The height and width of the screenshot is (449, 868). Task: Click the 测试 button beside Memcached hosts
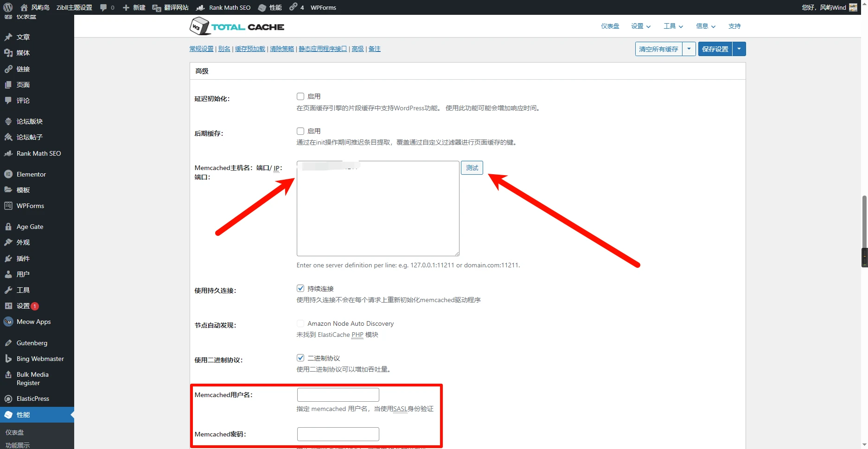pyautogui.click(x=472, y=168)
